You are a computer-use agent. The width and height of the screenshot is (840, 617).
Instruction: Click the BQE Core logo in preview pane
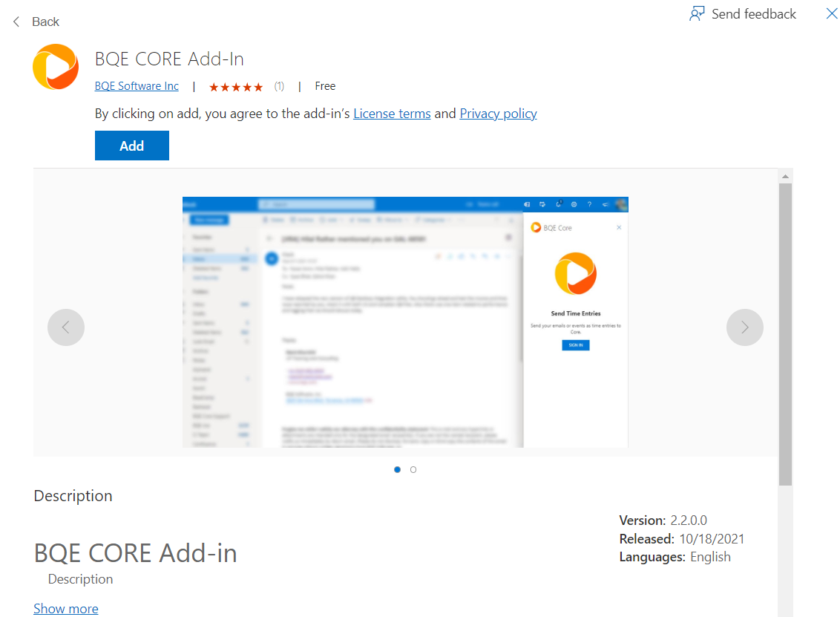click(x=576, y=273)
